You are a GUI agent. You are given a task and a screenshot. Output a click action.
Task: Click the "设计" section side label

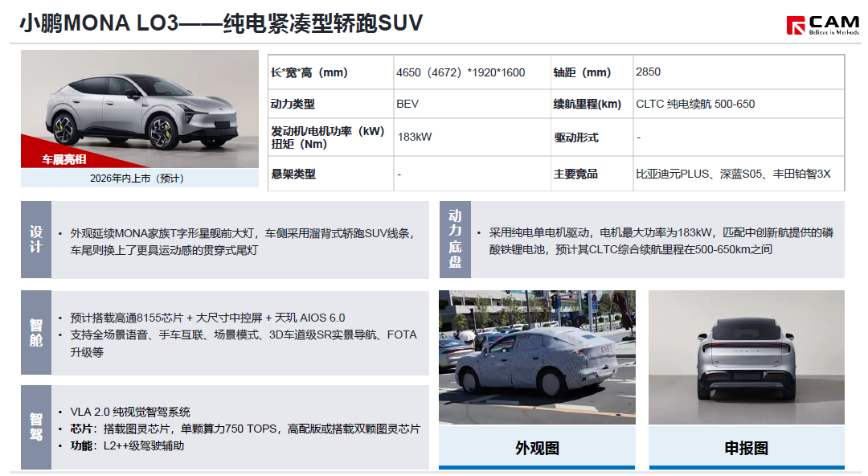point(36,240)
